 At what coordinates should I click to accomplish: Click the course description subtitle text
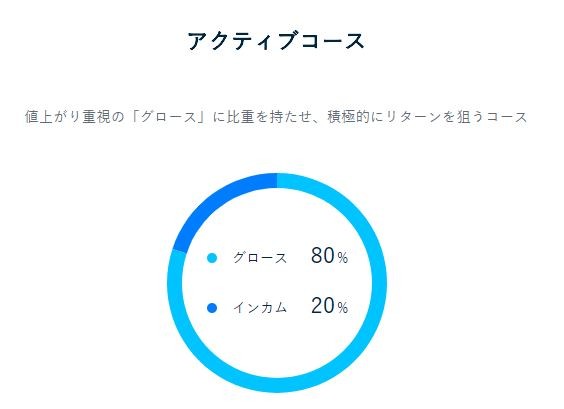pyautogui.click(x=276, y=117)
